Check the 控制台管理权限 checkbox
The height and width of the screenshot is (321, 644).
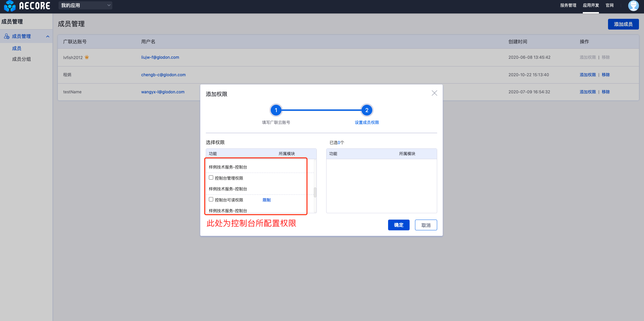pos(211,178)
